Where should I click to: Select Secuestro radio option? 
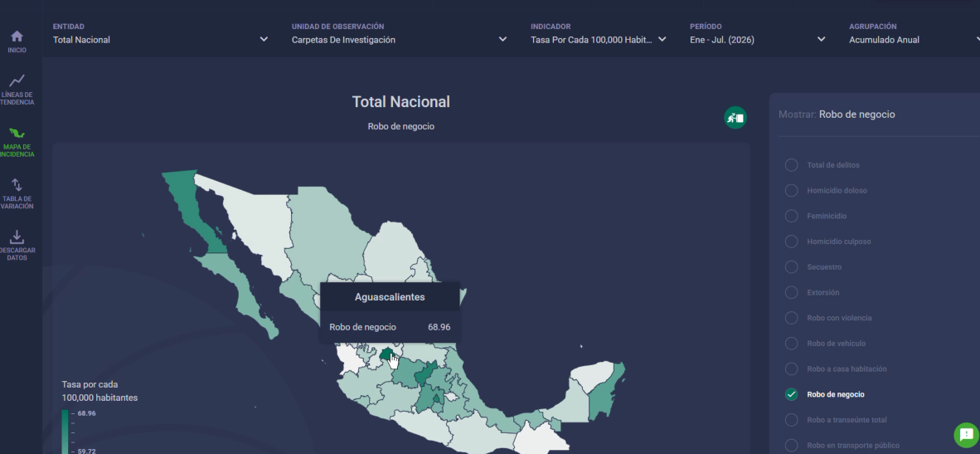pos(791,267)
